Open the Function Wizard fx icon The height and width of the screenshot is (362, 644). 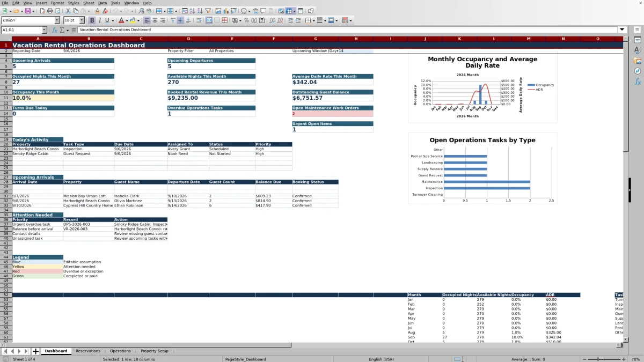coord(54,30)
